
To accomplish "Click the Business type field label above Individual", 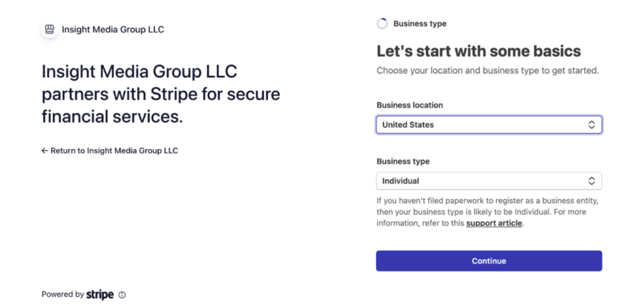I will pyautogui.click(x=403, y=161).
